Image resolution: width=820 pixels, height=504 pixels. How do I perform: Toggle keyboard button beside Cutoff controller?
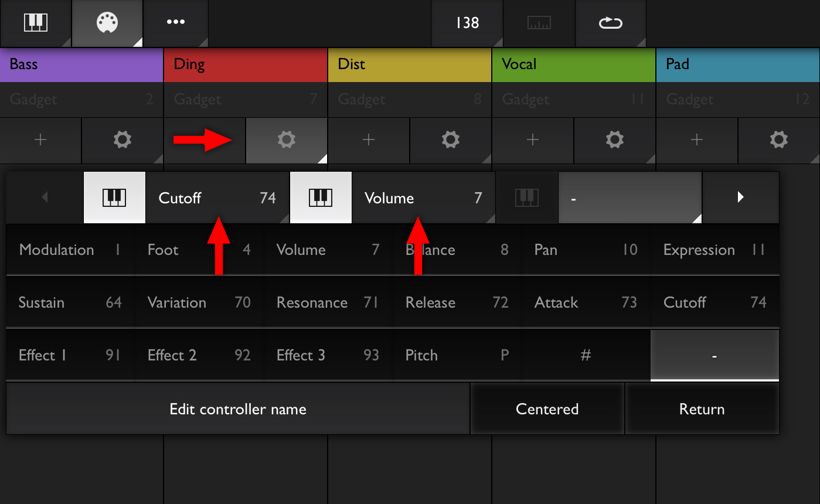114,197
